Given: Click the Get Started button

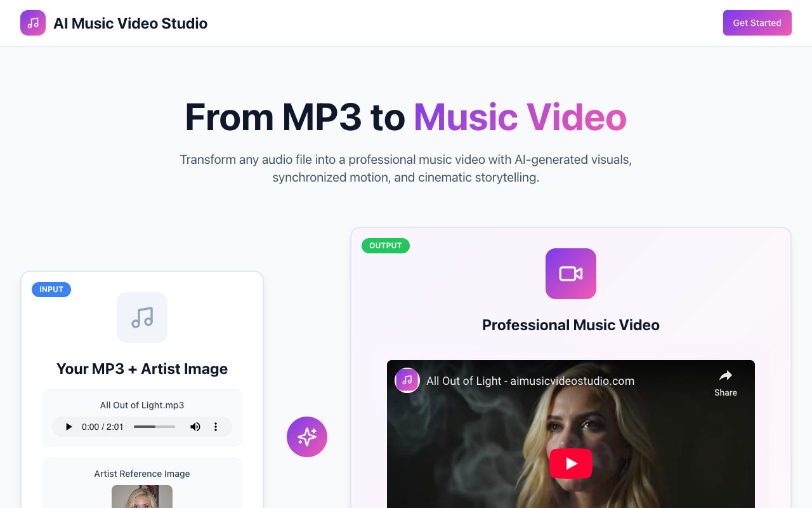Looking at the screenshot, I should 757,23.
